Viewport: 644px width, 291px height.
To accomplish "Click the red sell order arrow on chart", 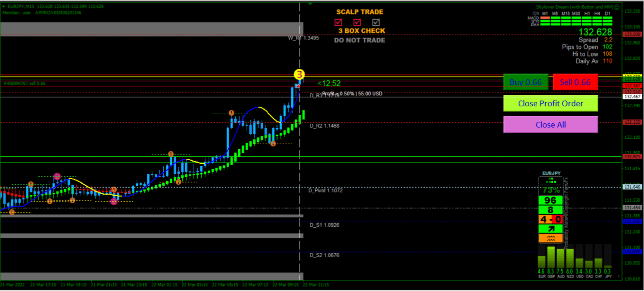I will pyautogui.click(x=298, y=86).
